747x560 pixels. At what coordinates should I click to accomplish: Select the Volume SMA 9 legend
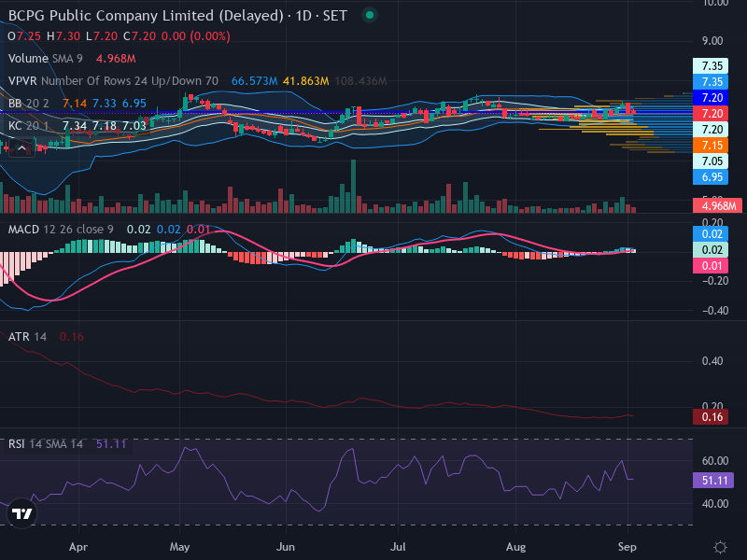[45, 59]
